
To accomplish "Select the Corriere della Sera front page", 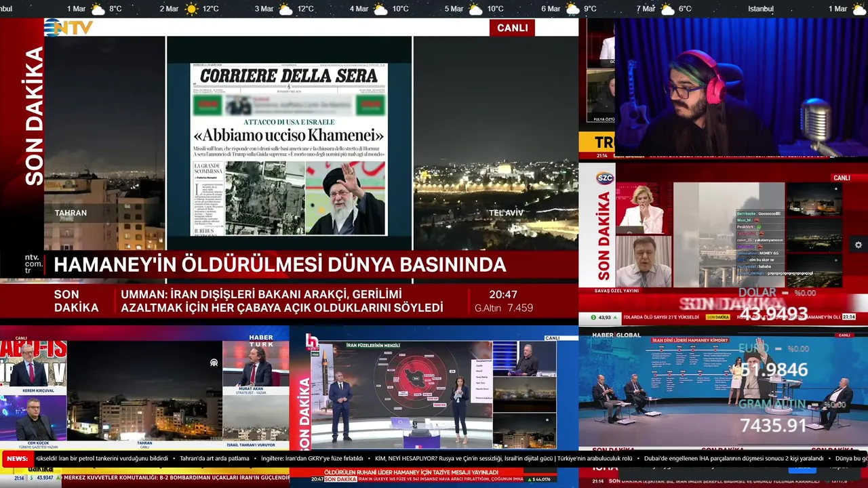I will pos(289,149).
